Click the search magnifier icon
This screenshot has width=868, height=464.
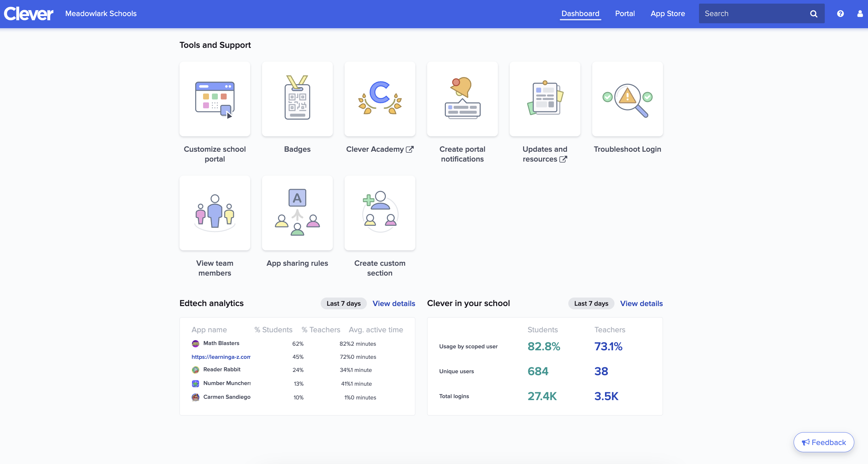[x=813, y=13]
